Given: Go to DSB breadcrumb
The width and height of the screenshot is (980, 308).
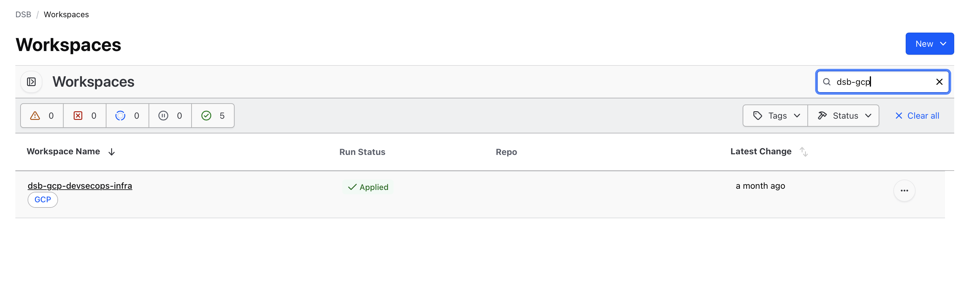Looking at the screenshot, I should pyautogui.click(x=23, y=14).
